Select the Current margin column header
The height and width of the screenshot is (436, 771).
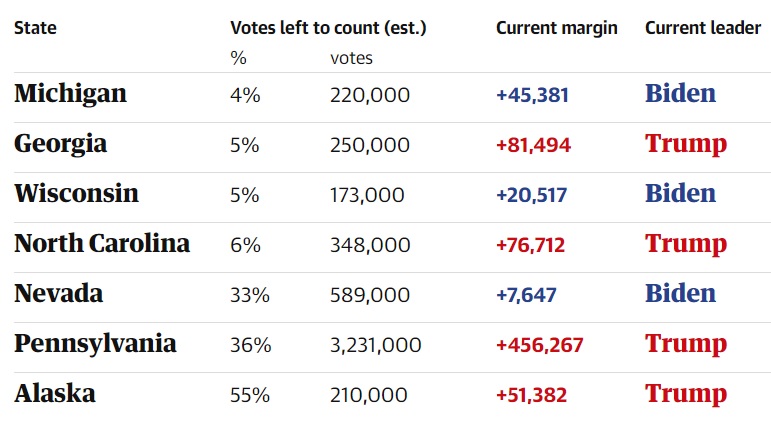pos(556,28)
